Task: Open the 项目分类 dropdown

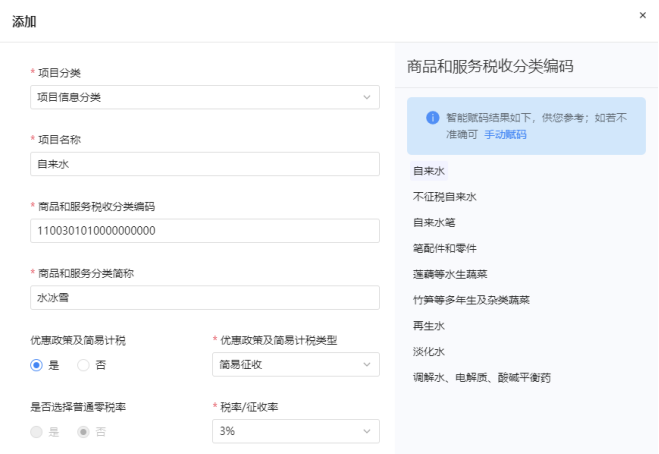Action: (x=205, y=97)
